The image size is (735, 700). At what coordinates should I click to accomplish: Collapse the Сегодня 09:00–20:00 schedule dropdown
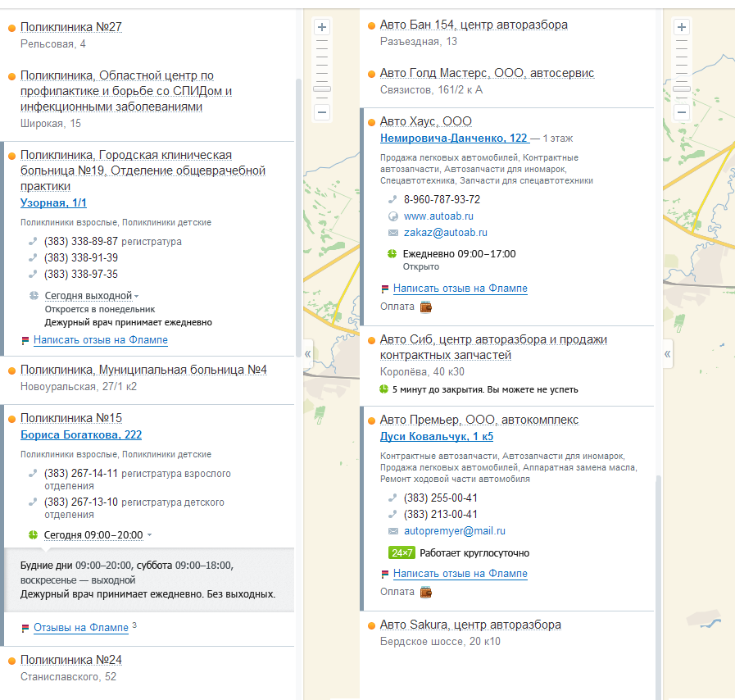tap(98, 535)
